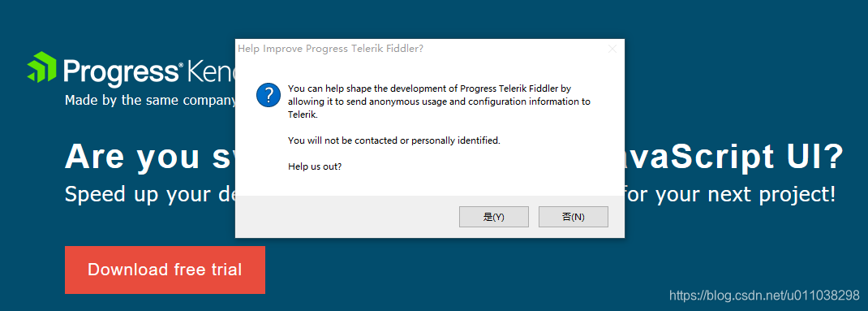Decline with the 否(N) button
The width and height of the screenshot is (868, 311).
(x=574, y=217)
